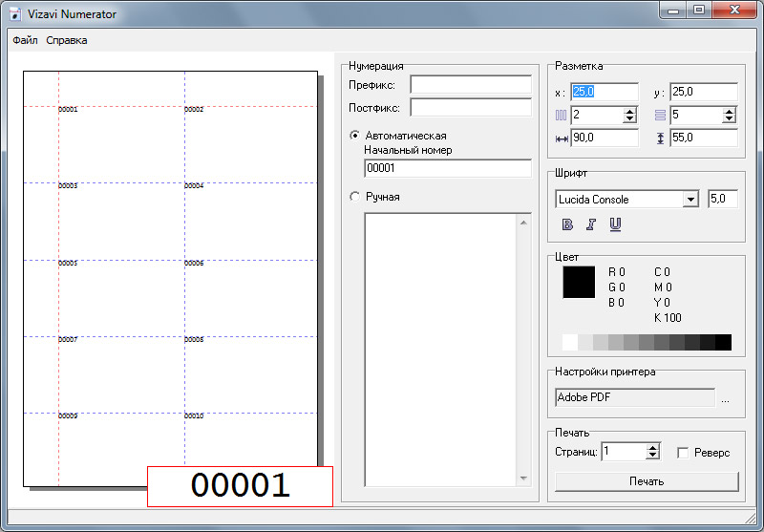764x532 pixels.
Task: Click the vertical height spacing icon
Action: tap(660, 138)
